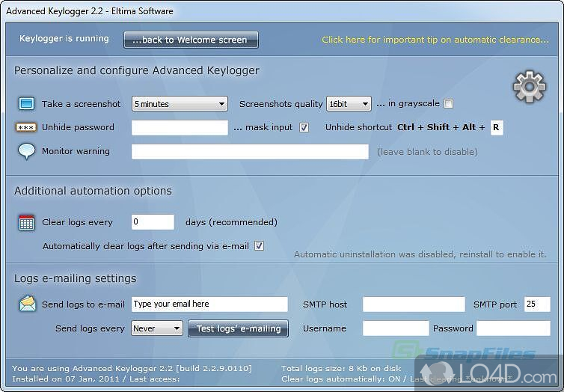Screen dimensions: 564x392
Task: Click the Send logs envelope icon
Action: pos(28,304)
